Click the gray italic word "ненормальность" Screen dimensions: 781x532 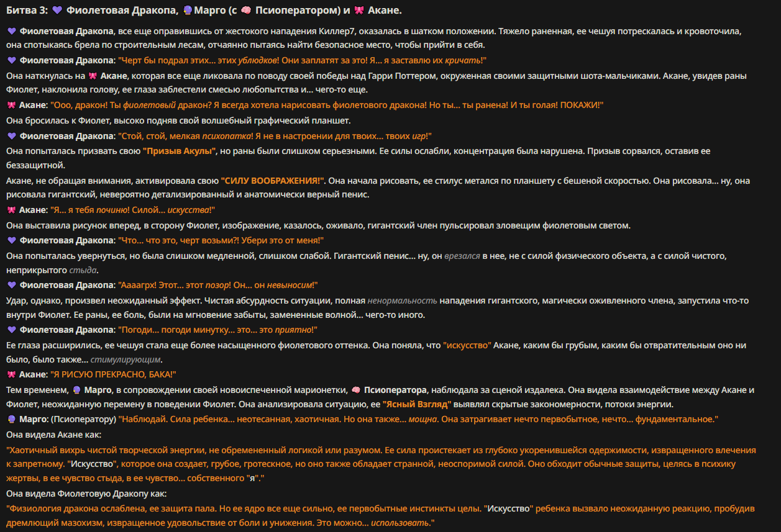click(403, 300)
